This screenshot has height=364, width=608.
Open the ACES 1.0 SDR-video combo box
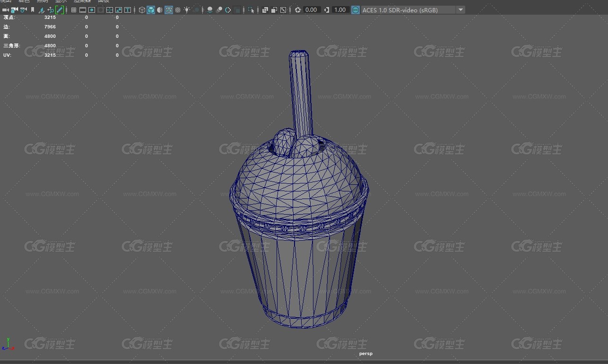(x=413, y=9)
